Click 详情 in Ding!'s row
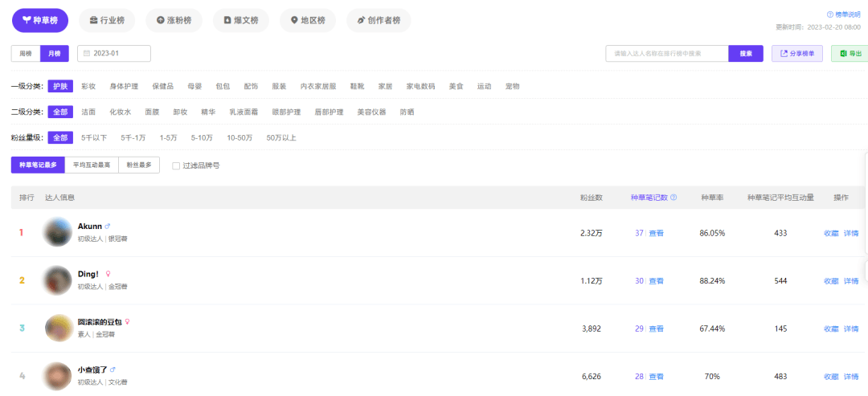Image resolution: width=868 pixels, height=396 pixels. (851, 281)
